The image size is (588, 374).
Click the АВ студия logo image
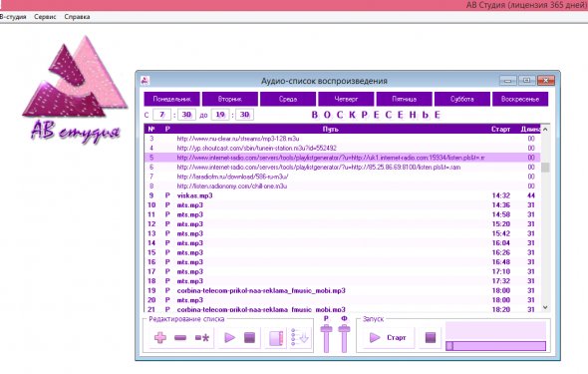(x=75, y=90)
